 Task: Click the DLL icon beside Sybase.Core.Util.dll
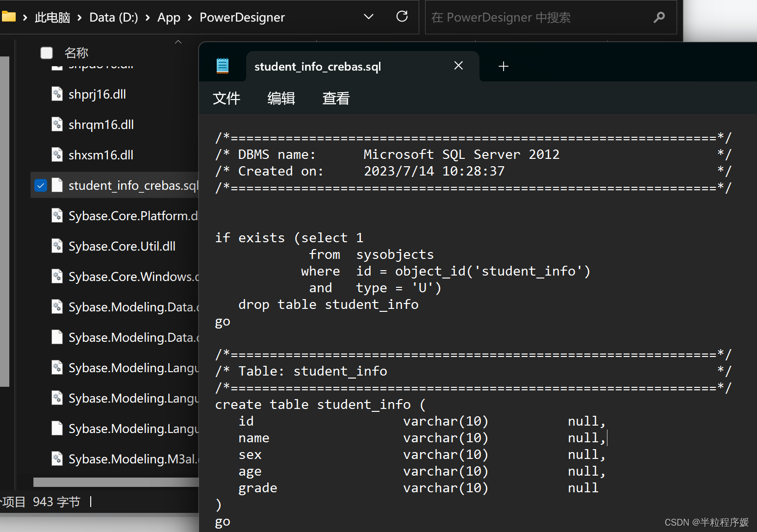coord(57,246)
